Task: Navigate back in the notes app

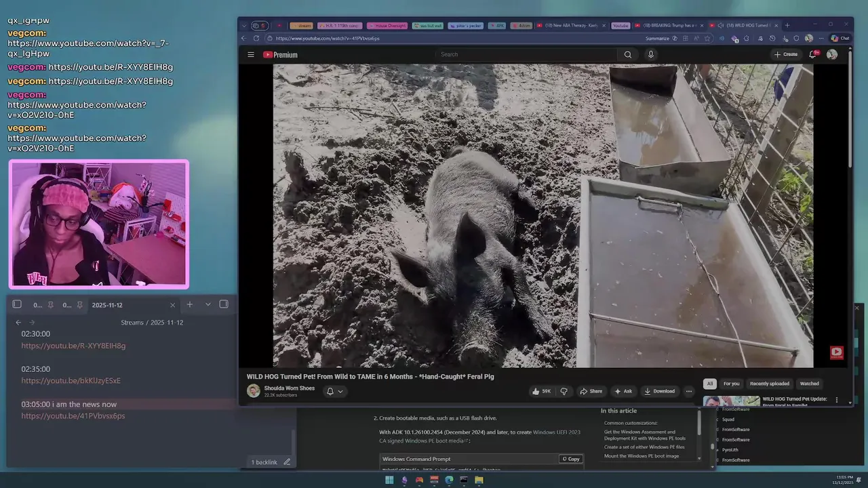Action: click(x=18, y=323)
